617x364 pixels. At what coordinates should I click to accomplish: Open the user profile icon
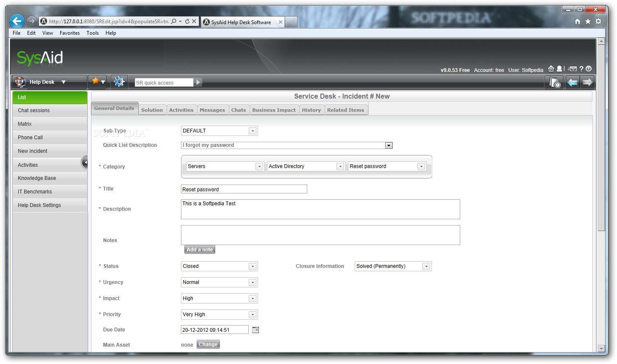[x=559, y=69]
